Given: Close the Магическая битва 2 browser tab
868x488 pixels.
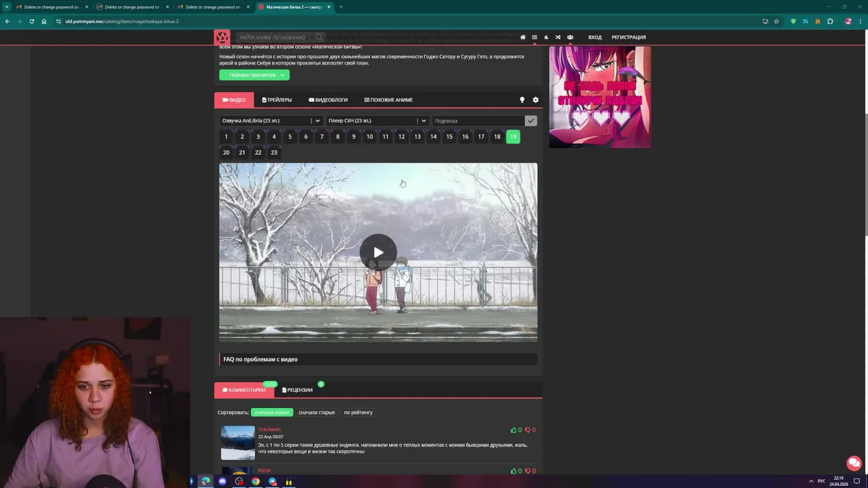Looking at the screenshot, I should pos(329,7).
